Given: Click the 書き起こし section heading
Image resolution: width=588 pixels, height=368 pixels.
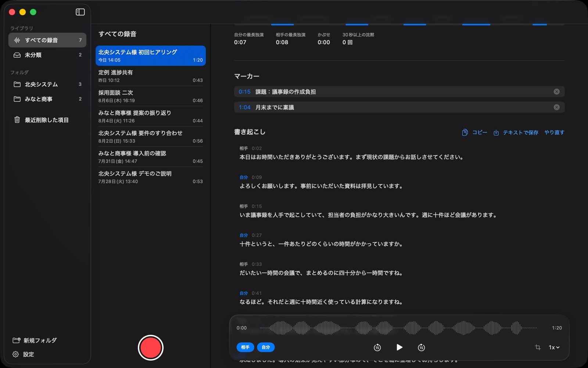Looking at the screenshot, I should [x=250, y=132].
